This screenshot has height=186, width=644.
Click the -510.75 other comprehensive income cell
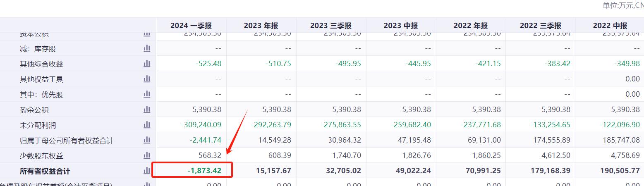(x=278, y=64)
